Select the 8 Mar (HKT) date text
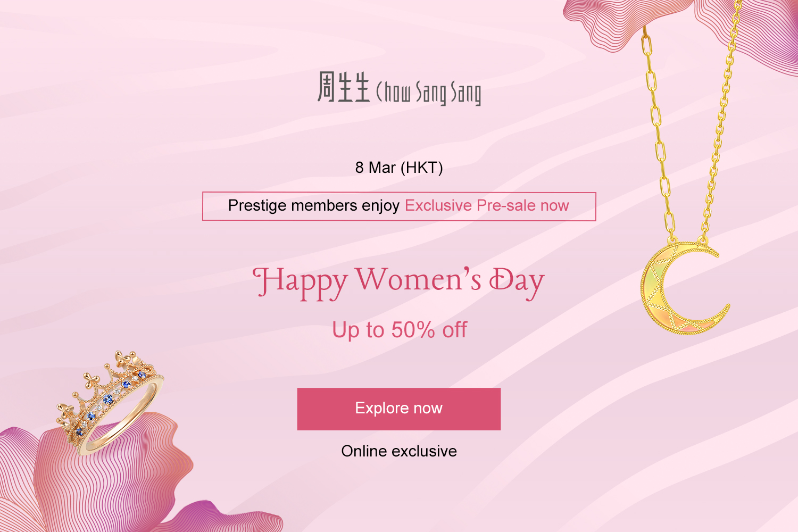 399,168
